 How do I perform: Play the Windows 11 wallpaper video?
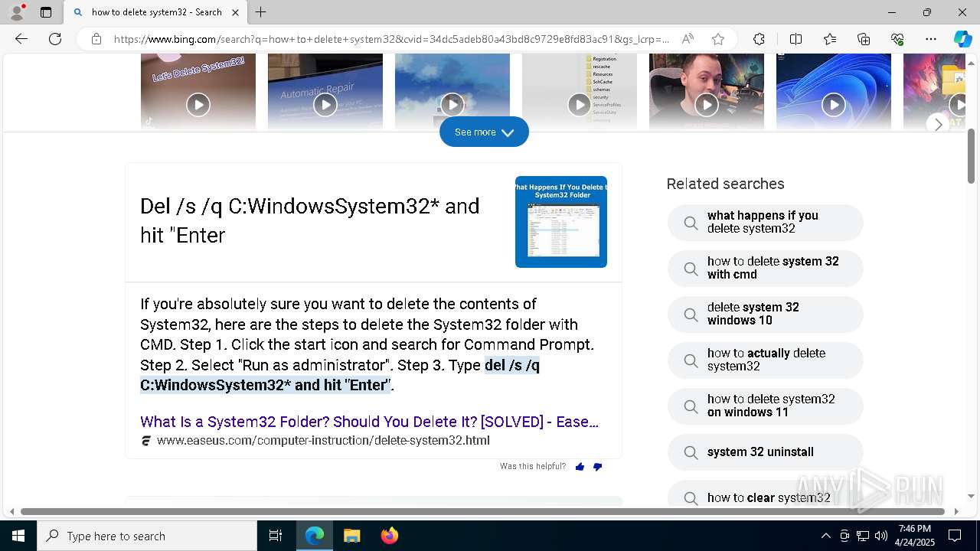pyautogui.click(x=834, y=105)
